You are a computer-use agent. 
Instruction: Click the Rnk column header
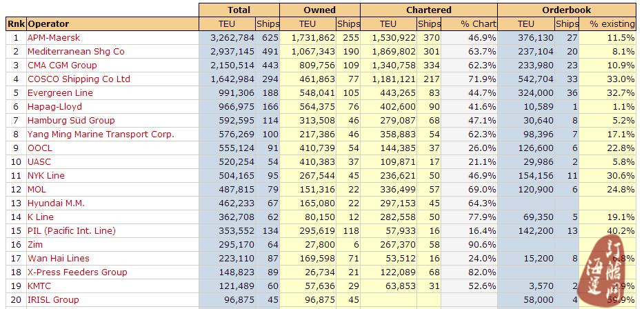(x=16, y=24)
